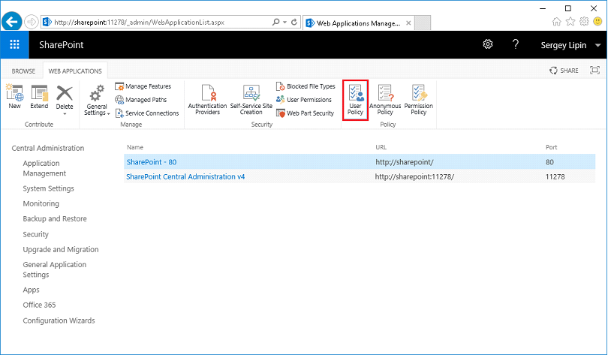Open Permission Policy in ribbon
608x364 pixels.
point(419,100)
